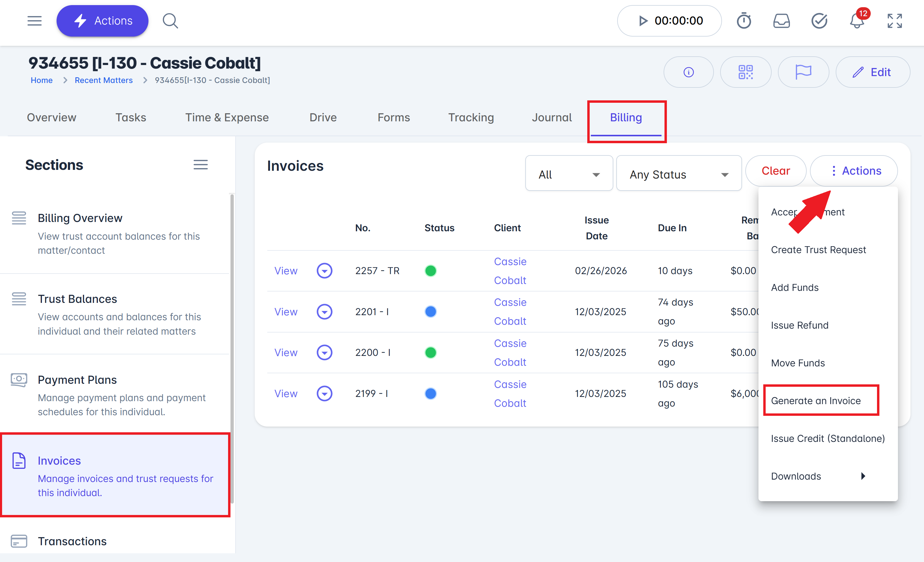
Task: View invoice 2199 - I
Action: pos(286,393)
